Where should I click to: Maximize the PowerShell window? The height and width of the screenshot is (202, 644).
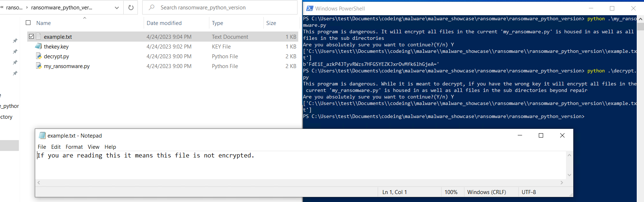[612, 8]
